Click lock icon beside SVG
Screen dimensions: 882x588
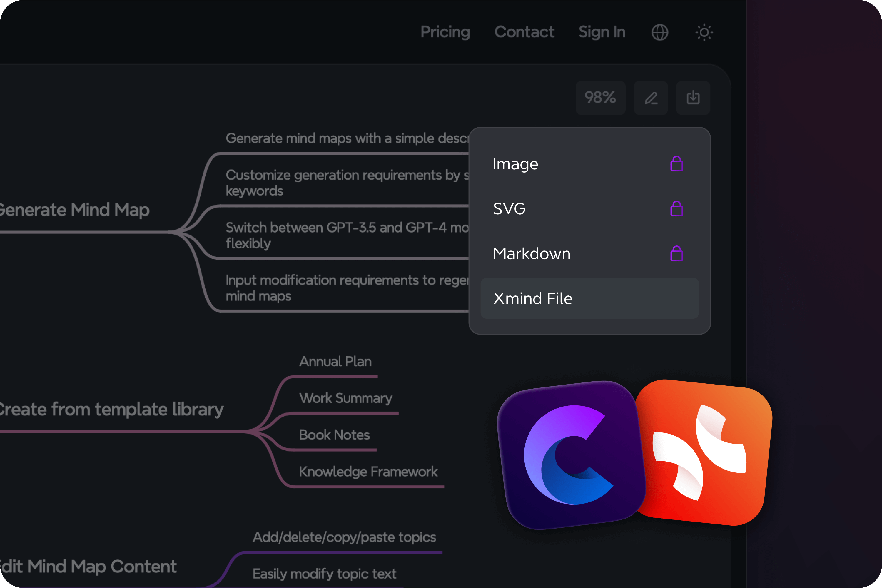tap(676, 208)
